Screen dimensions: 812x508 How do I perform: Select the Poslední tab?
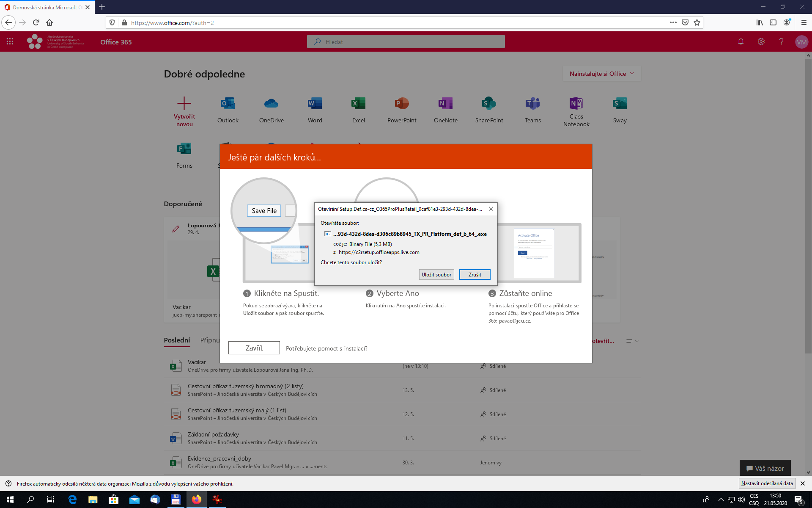point(177,340)
